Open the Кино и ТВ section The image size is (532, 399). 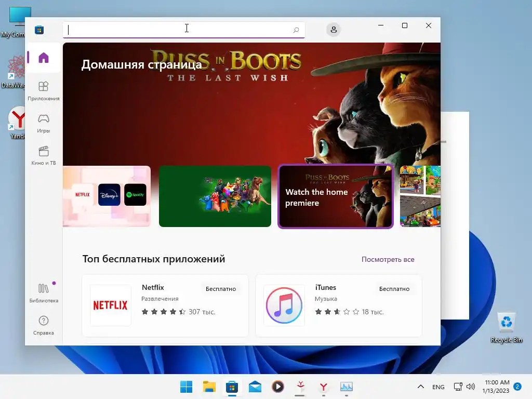click(44, 156)
